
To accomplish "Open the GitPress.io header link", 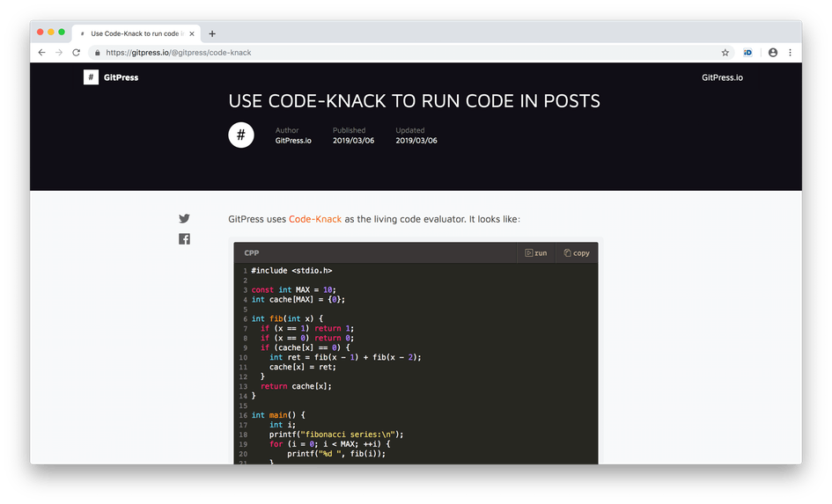I will tap(722, 77).
